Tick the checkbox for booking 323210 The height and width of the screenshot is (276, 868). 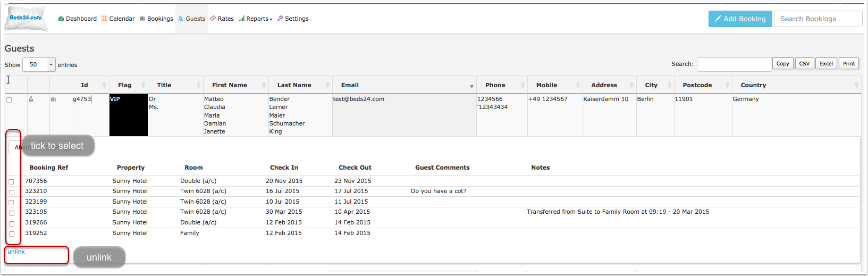11,192
